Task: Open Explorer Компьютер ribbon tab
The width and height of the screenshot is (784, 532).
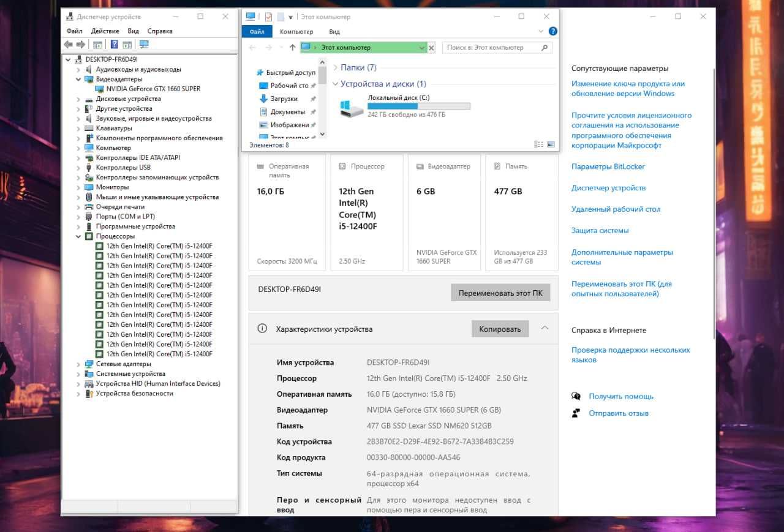Action: [x=296, y=32]
